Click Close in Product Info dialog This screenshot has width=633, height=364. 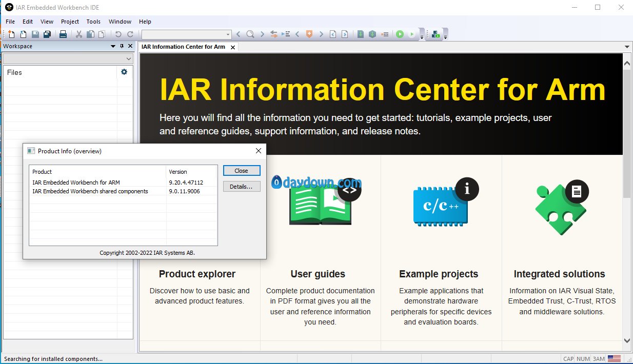click(x=241, y=171)
